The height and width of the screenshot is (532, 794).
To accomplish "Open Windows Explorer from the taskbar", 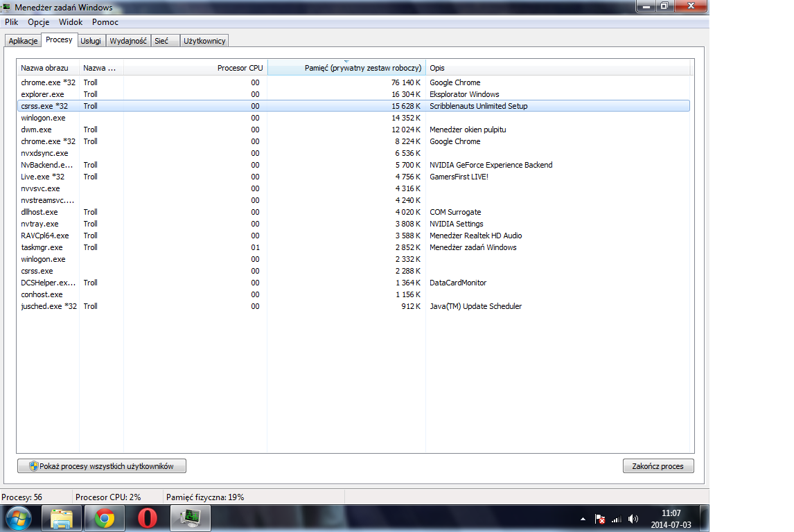I will coord(61,518).
